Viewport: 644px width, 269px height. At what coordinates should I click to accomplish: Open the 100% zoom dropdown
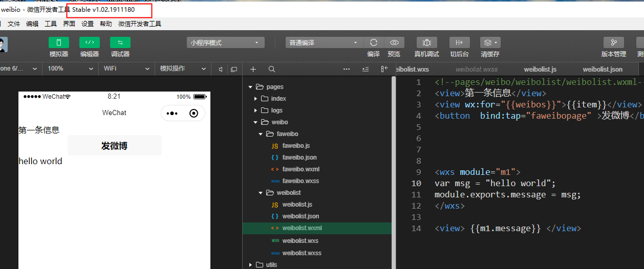click(x=70, y=69)
